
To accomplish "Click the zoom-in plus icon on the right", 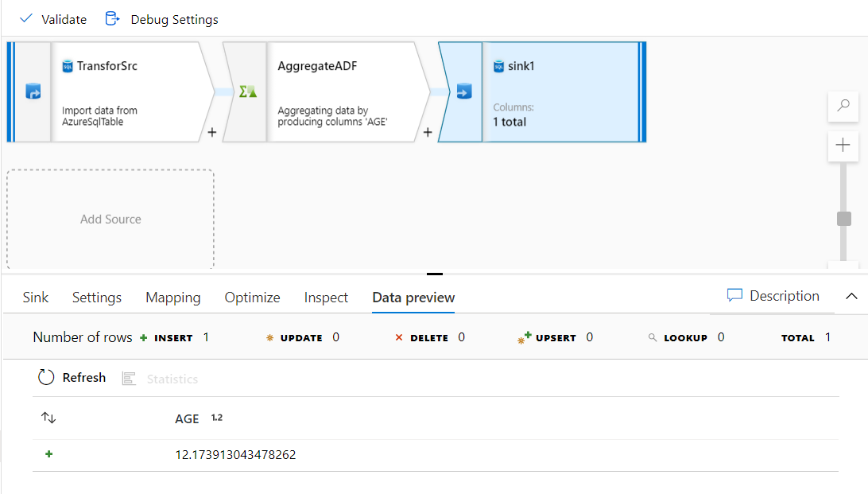I will tap(843, 146).
